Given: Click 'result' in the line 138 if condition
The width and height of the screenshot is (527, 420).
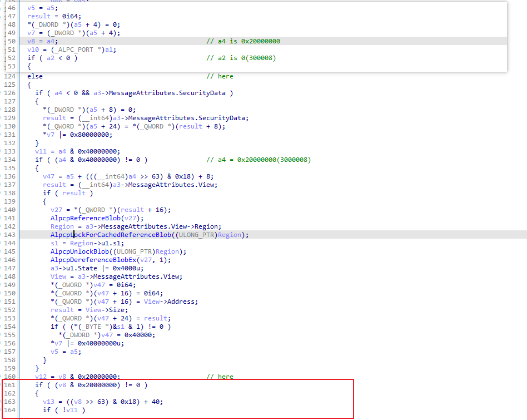Looking at the screenshot, I should [73, 193].
